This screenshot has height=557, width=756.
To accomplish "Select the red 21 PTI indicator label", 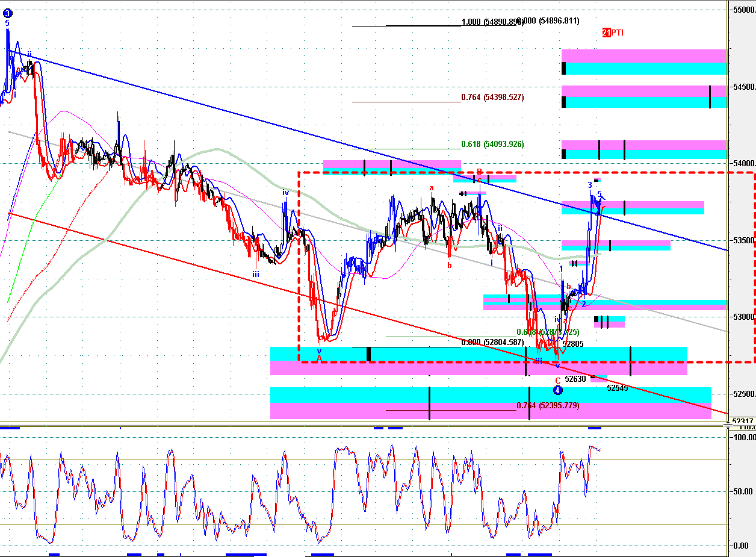I will pyautogui.click(x=613, y=33).
